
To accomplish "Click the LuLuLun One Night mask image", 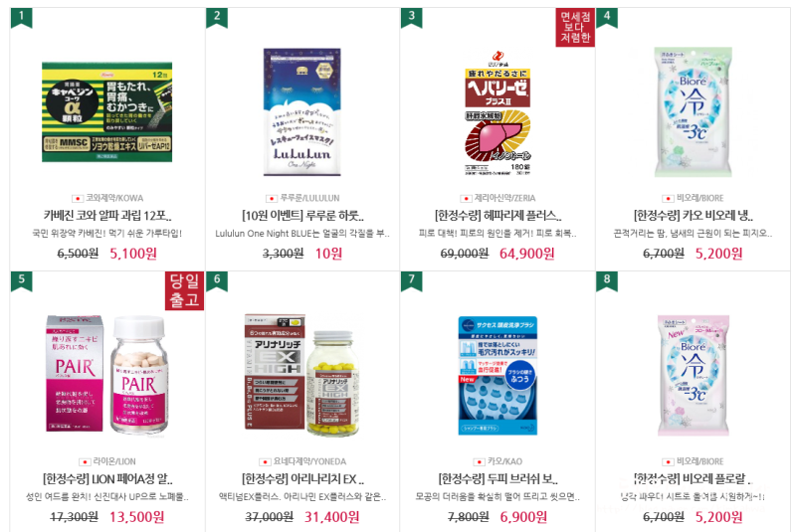I will click(302, 112).
